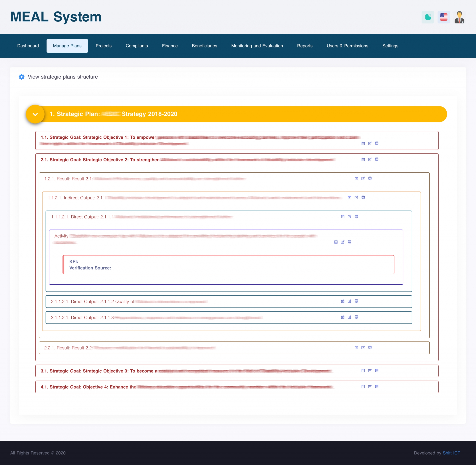476x465 pixels.
Task: Click the gear icon beside View strategic plans structure
Action: 22,77
